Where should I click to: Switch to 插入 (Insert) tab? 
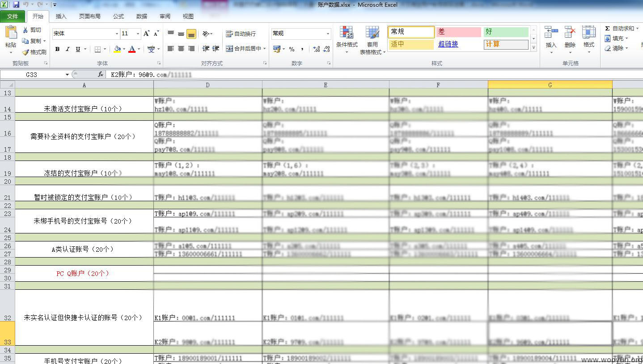[61, 17]
